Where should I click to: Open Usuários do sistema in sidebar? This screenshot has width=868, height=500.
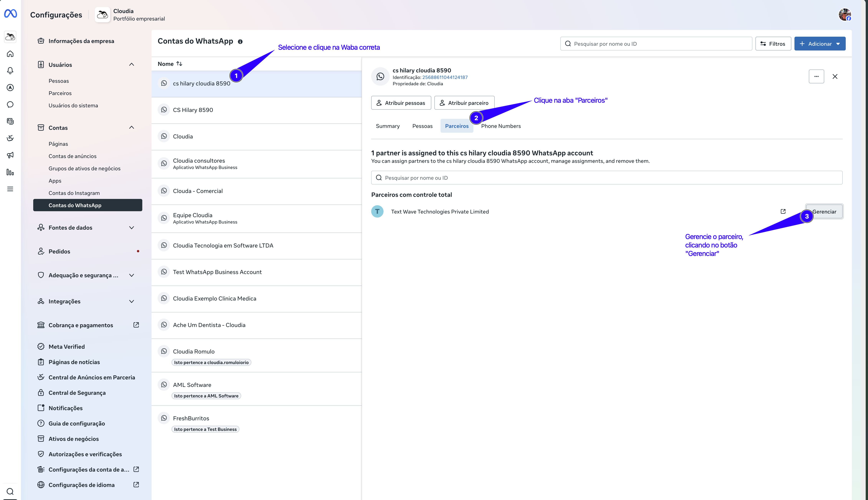[x=73, y=105]
